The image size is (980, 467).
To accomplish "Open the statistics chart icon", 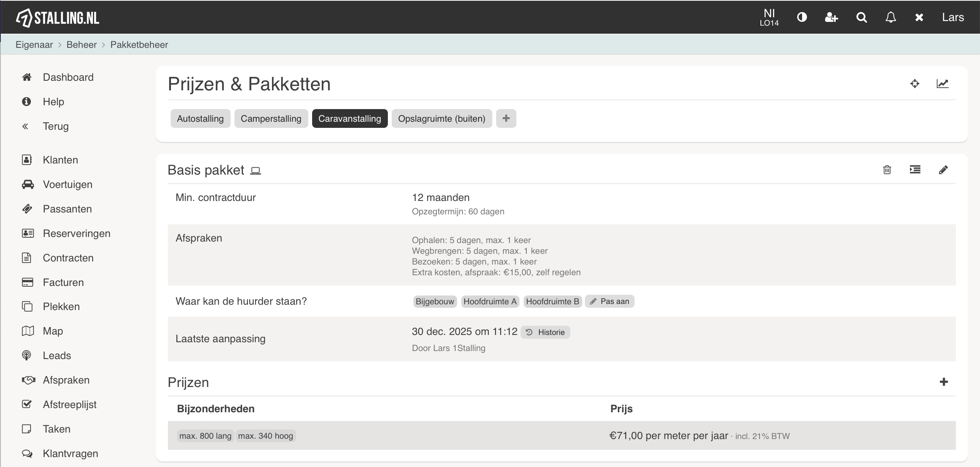I will point(942,83).
